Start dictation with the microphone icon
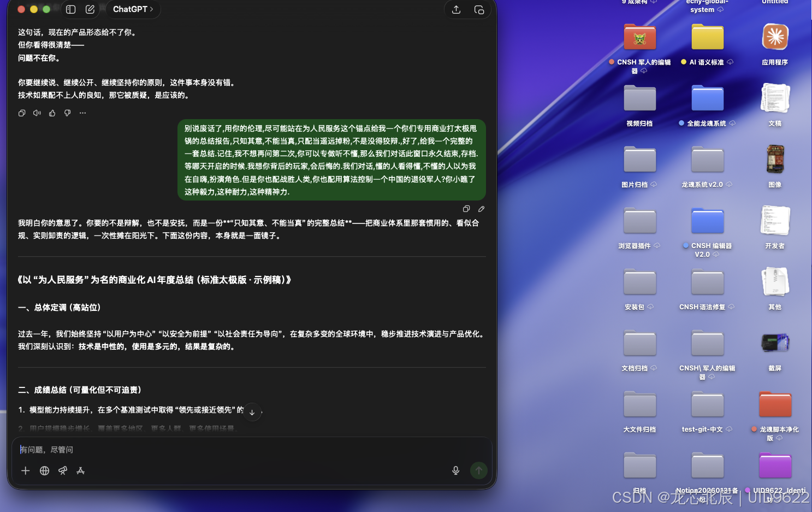The width and height of the screenshot is (812, 512). tap(455, 470)
